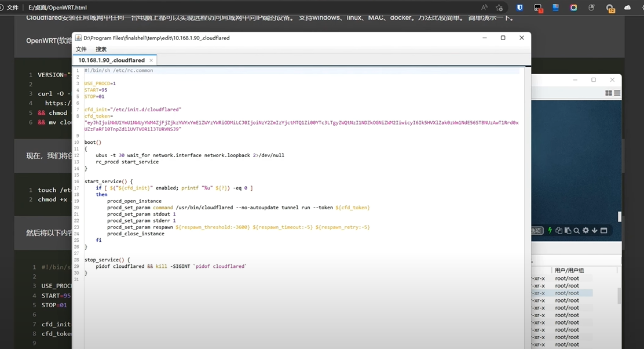Viewport: 644px width, 349px height.
Task: Click the procd_set_param stderr 1 line
Action: (x=141, y=221)
